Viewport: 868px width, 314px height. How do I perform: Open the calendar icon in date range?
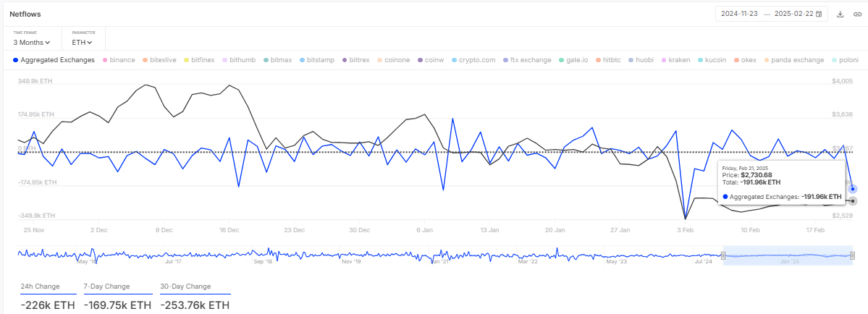click(x=819, y=14)
